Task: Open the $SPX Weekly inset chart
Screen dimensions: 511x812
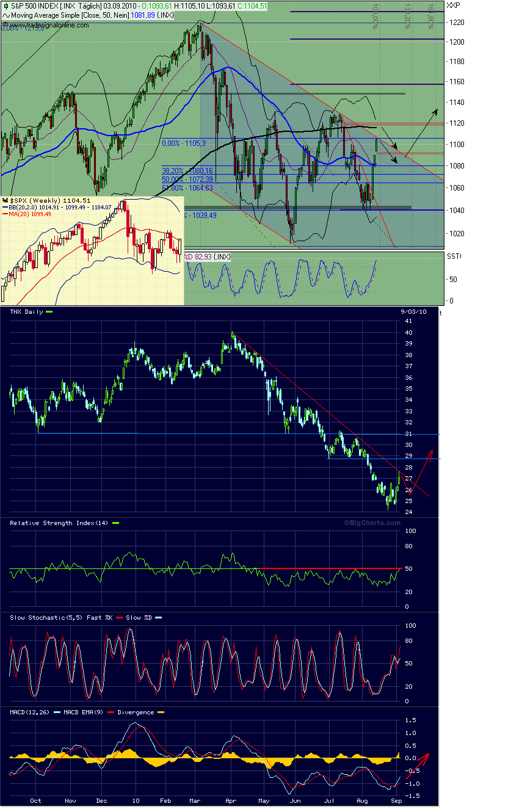Action: tap(92, 250)
